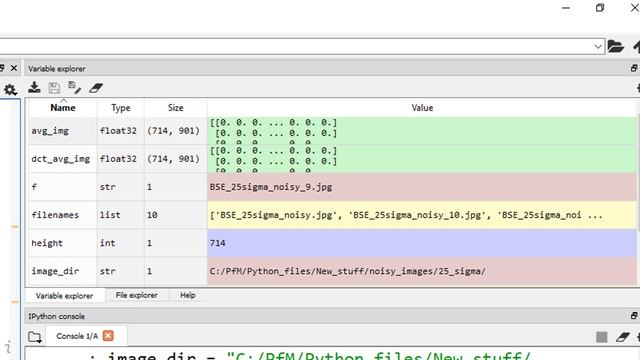Click the avg_img array value cell
The image size is (640, 360).
click(x=422, y=131)
